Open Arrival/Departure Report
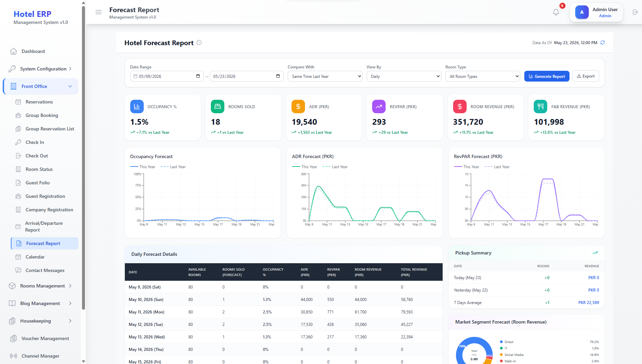 point(44,226)
